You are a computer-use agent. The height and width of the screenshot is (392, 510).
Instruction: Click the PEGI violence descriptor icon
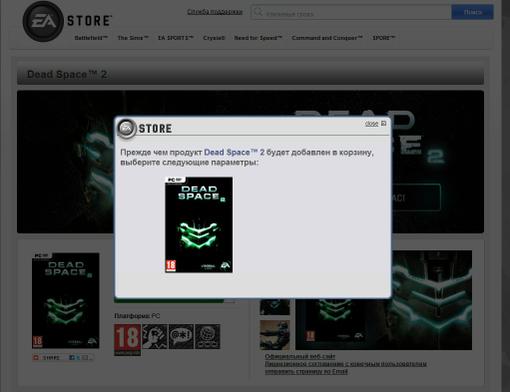pyautogui.click(x=155, y=336)
